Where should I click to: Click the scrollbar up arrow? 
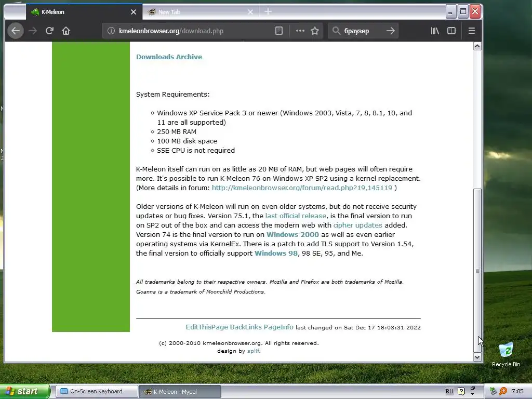point(477,46)
